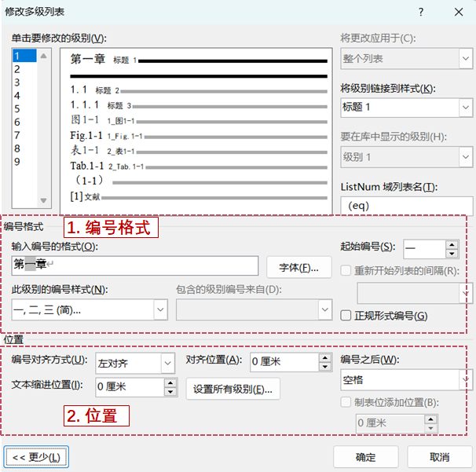Open the 要在库中显示的级别 dropdown

pyautogui.click(x=466, y=157)
